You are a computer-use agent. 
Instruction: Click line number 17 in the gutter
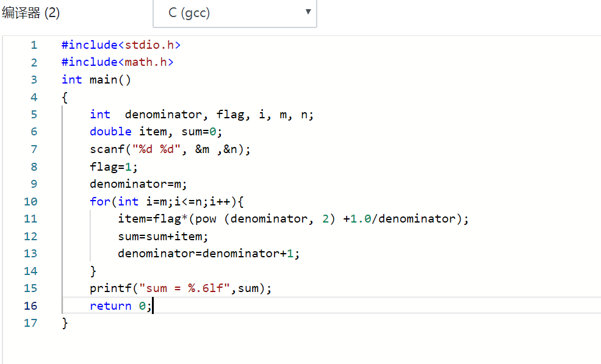(31, 323)
